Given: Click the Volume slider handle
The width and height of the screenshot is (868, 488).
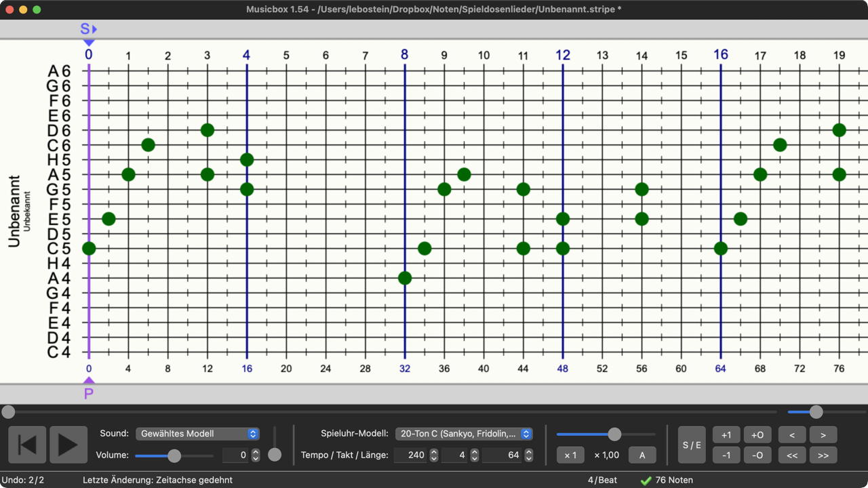Looking at the screenshot, I should pos(174,455).
